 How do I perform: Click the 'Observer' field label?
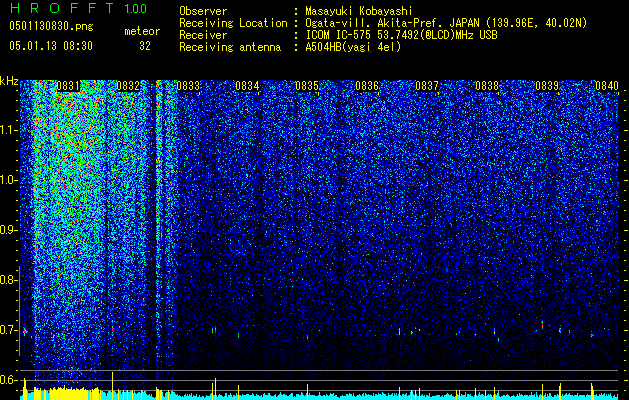(x=203, y=11)
